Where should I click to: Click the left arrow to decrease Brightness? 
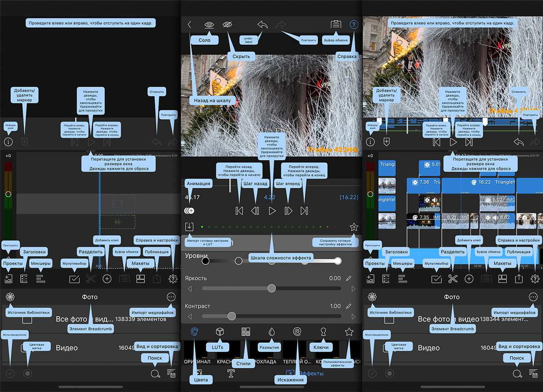pos(190,289)
